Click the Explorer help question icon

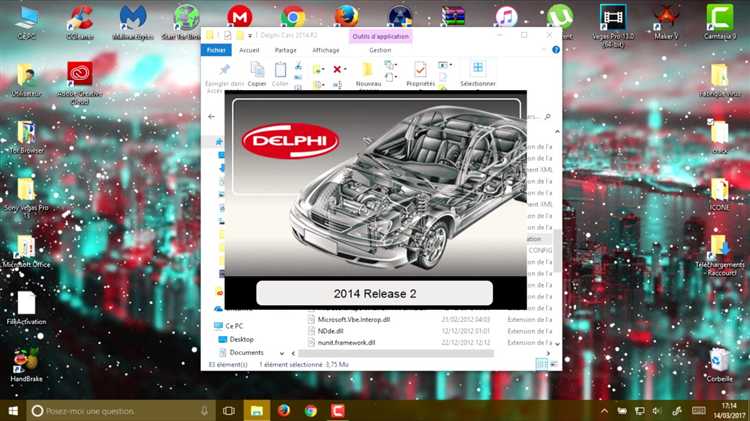point(556,50)
